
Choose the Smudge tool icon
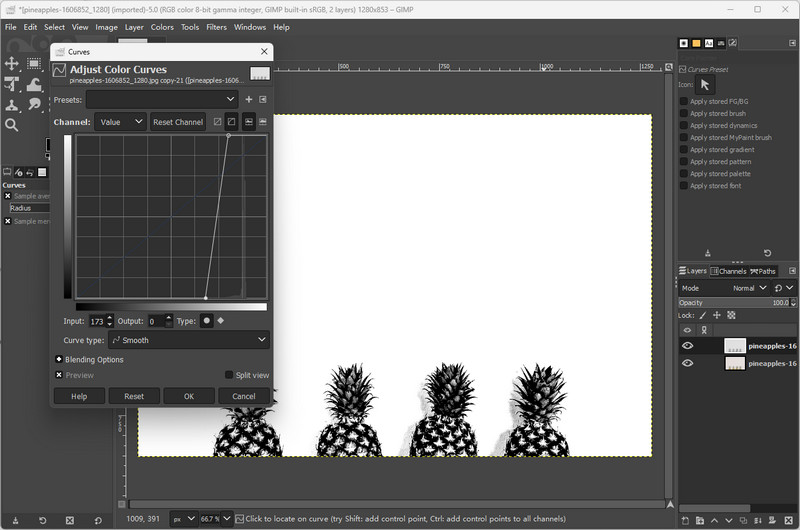click(34, 105)
